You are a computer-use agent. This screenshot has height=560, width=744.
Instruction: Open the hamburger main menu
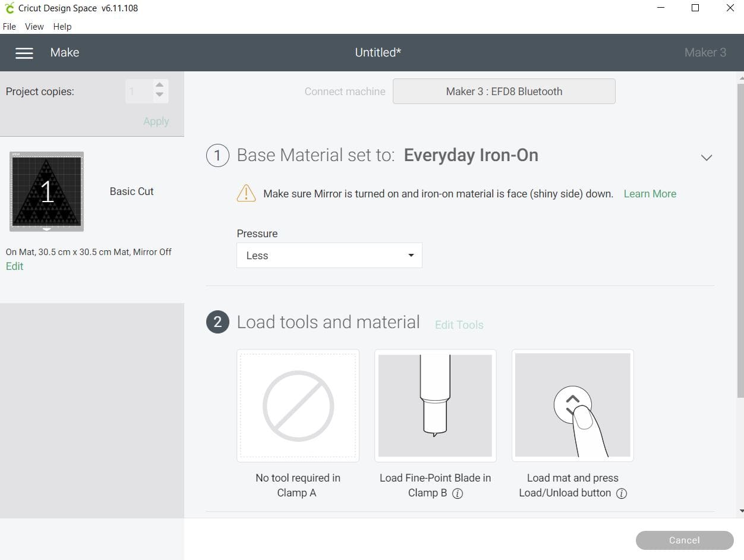pos(24,53)
